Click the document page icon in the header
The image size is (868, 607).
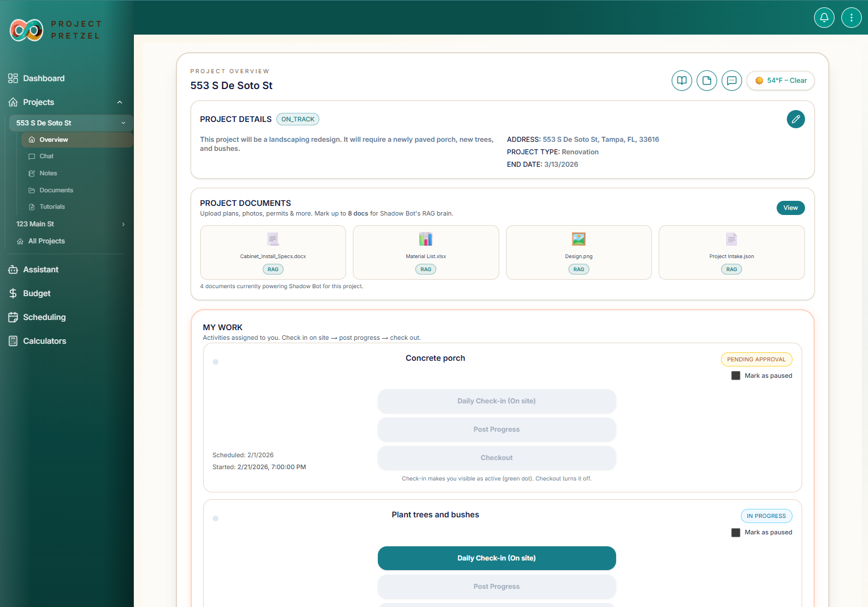click(x=706, y=81)
